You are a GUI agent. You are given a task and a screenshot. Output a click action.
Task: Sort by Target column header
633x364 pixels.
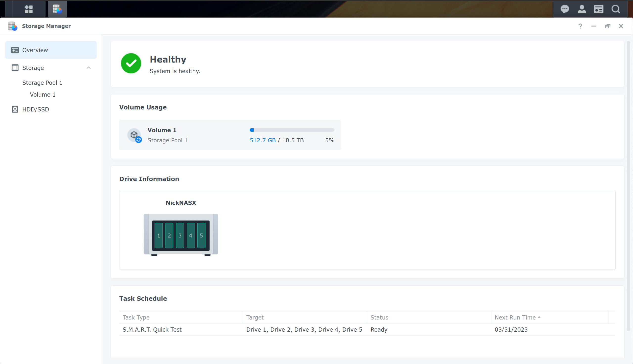[305, 318]
